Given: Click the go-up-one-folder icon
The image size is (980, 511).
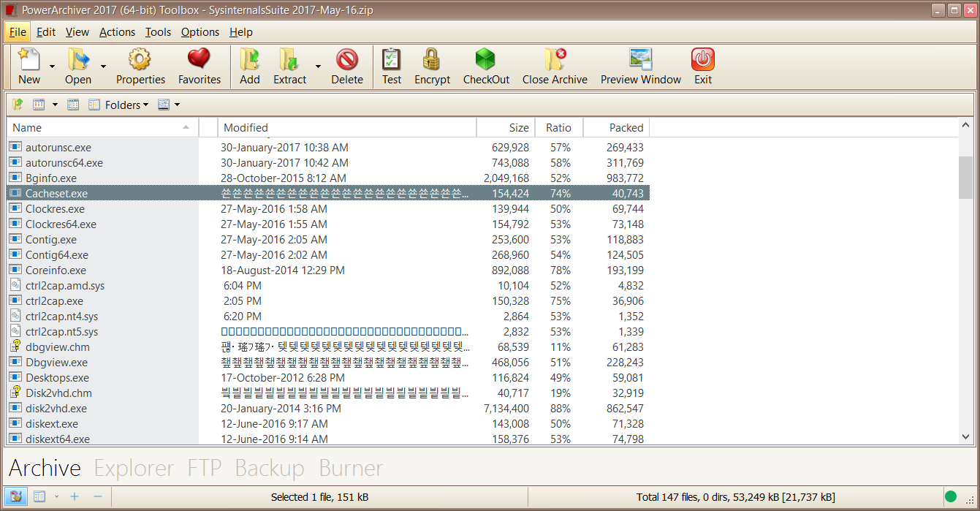Looking at the screenshot, I should coord(18,105).
